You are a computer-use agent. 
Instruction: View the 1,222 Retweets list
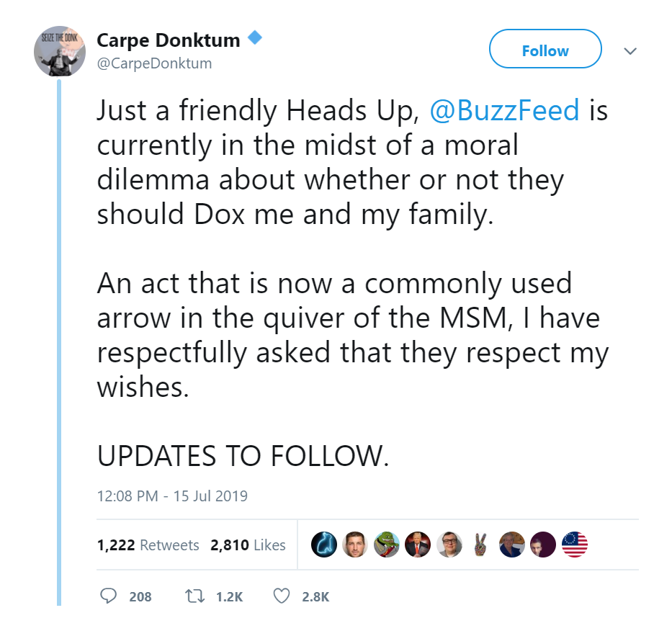tap(148, 545)
